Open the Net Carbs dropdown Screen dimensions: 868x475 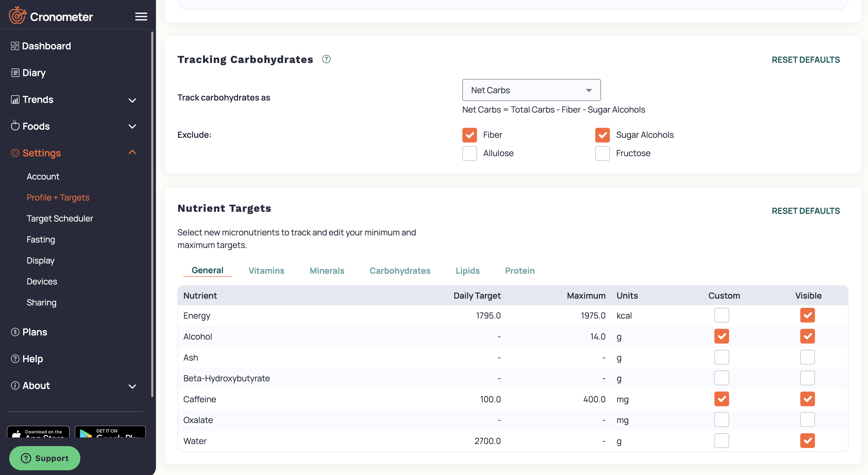pos(531,90)
